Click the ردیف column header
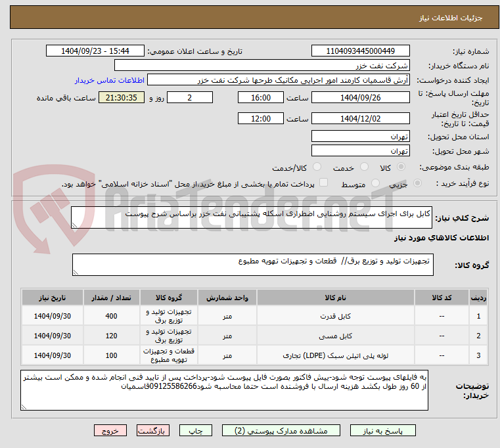The width and height of the screenshot is (500, 448). pos(478,298)
